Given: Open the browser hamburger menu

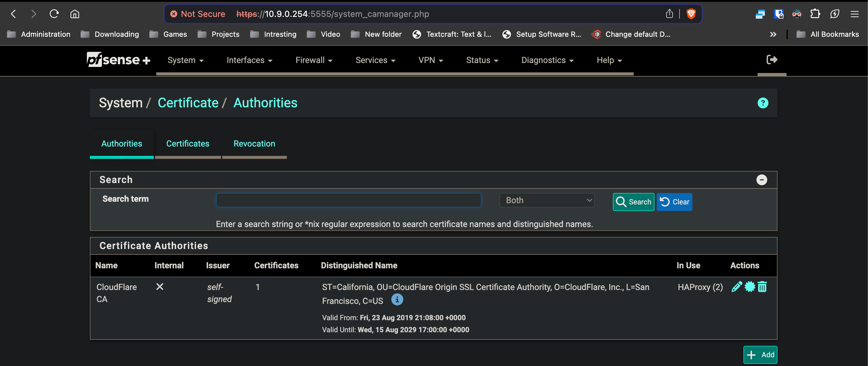Looking at the screenshot, I should pyautogui.click(x=854, y=14).
